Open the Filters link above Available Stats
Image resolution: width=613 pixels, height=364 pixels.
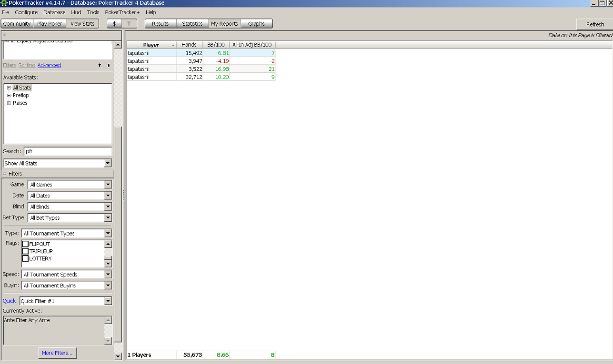tap(10, 65)
